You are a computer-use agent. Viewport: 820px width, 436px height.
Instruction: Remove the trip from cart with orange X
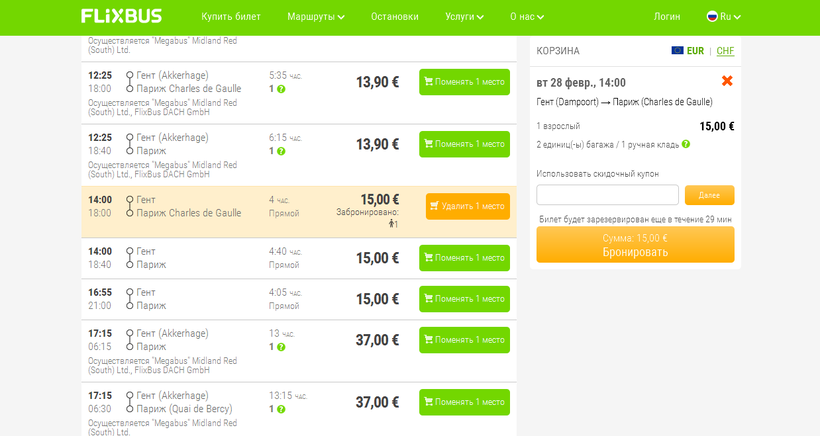[x=727, y=81]
